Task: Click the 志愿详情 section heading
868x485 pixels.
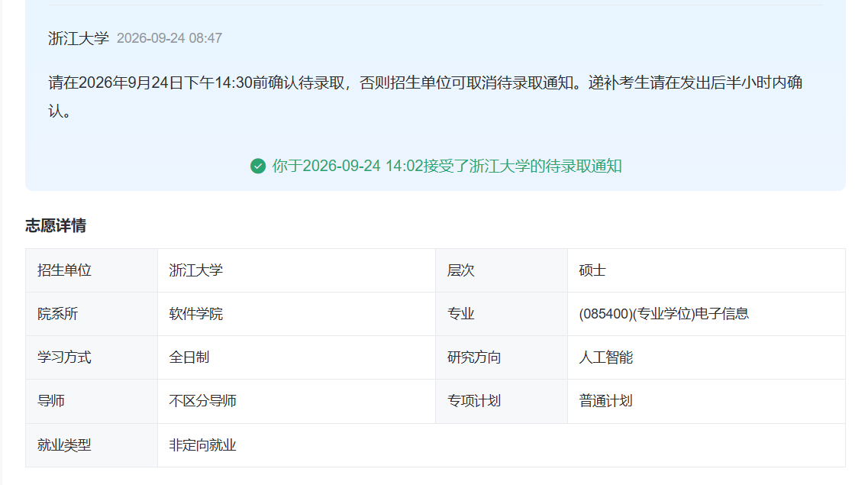Action: tap(56, 225)
